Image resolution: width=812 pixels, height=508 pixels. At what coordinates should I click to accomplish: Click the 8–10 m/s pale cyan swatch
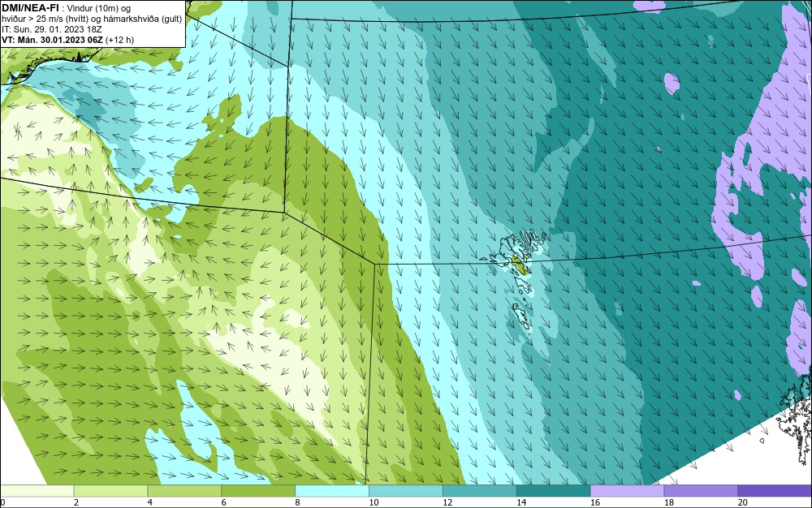coord(332,490)
